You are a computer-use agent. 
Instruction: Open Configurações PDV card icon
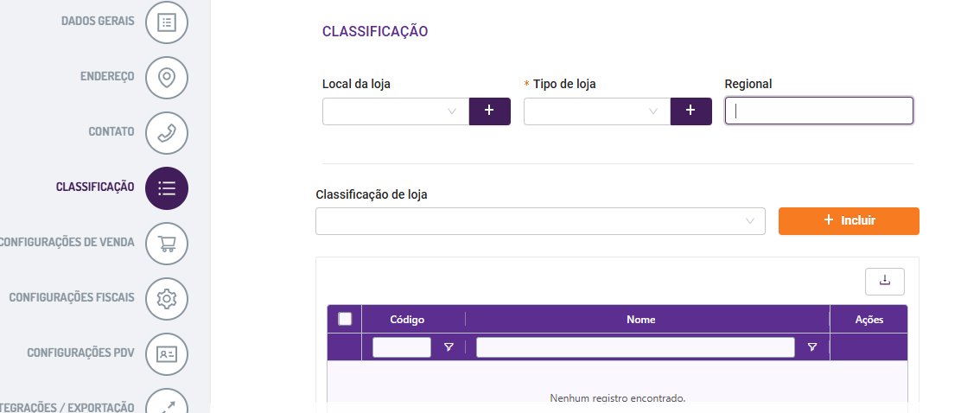pos(166,353)
